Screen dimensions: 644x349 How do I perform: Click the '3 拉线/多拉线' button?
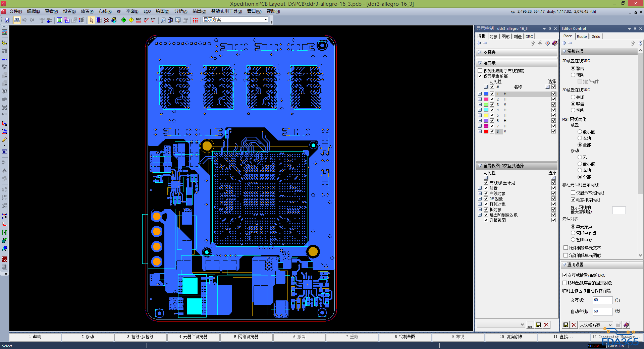pyautogui.click(x=141, y=337)
